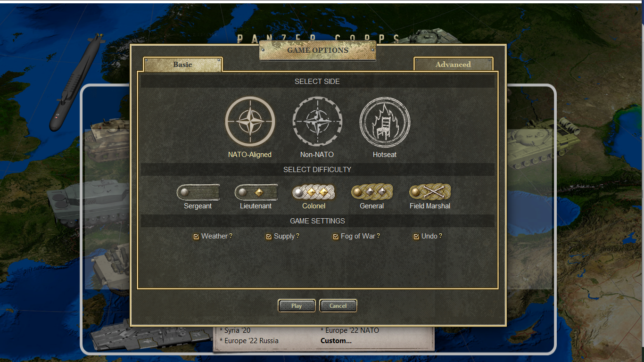Select the NATO-Aligned side emblem
The height and width of the screenshot is (362, 644).
coord(250,122)
